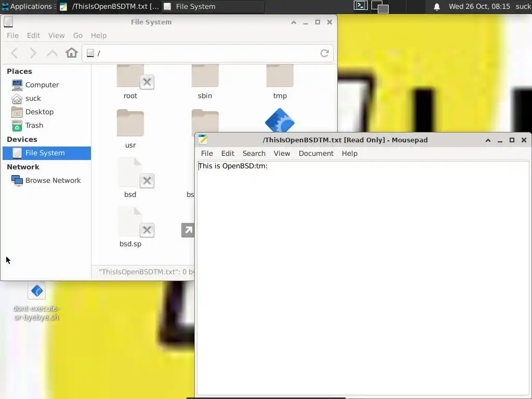Go back in File System window
The width and height of the screenshot is (532, 399).
coord(14,53)
